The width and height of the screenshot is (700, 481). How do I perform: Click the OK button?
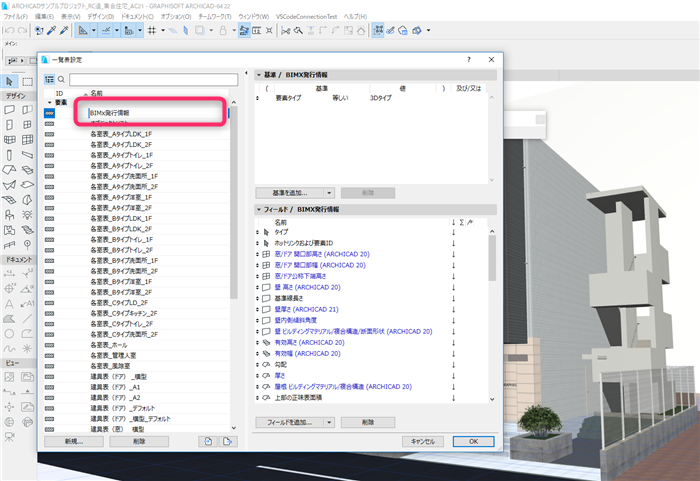[x=474, y=441]
